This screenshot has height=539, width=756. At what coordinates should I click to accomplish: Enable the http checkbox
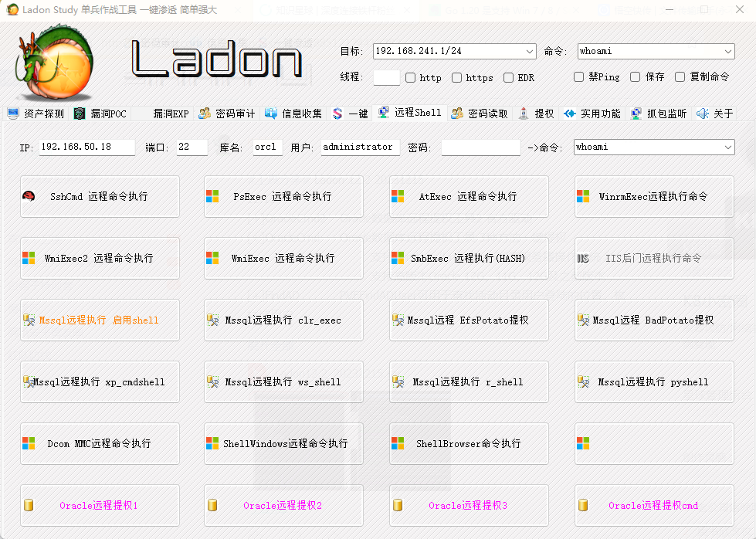point(410,78)
